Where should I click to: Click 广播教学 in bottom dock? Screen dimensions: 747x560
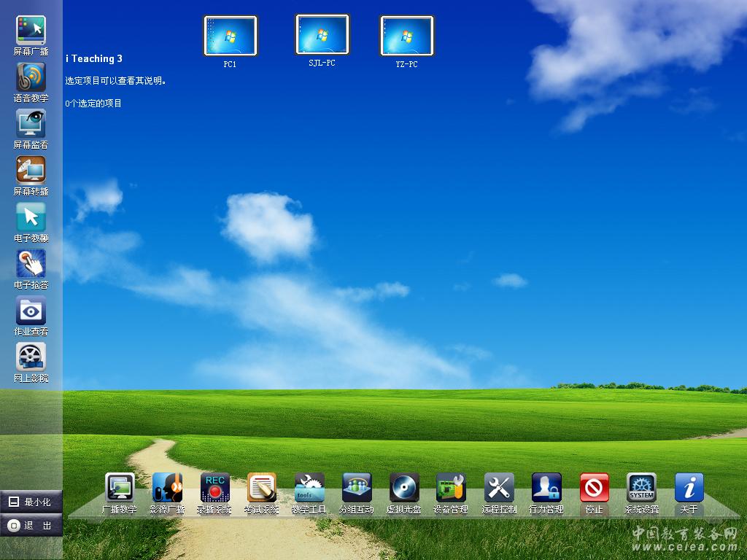[120, 488]
